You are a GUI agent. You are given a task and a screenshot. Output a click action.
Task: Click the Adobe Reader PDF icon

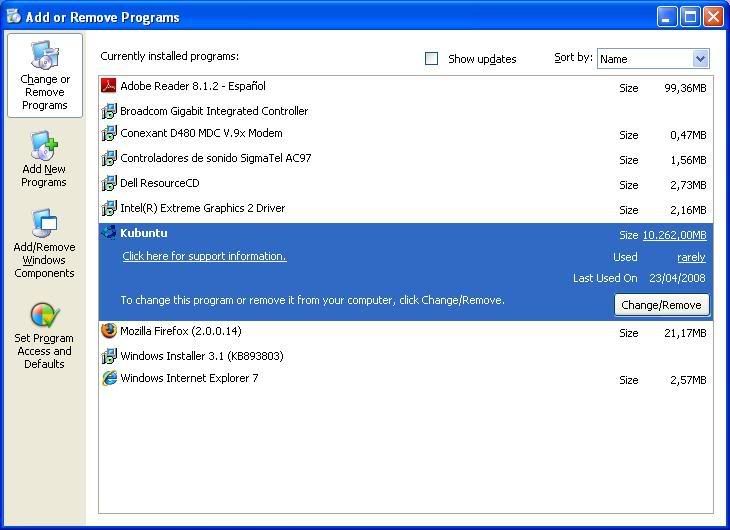click(x=108, y=86)
